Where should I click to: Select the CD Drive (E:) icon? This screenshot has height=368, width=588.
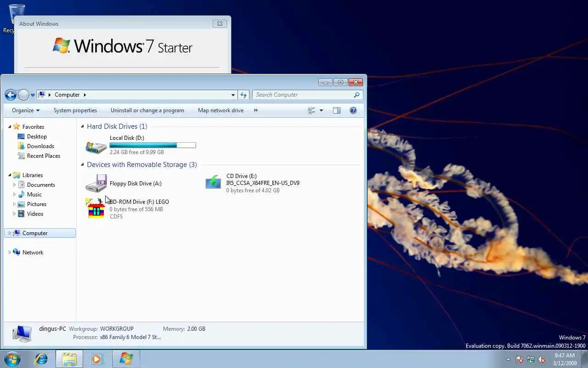click(213, 183)
